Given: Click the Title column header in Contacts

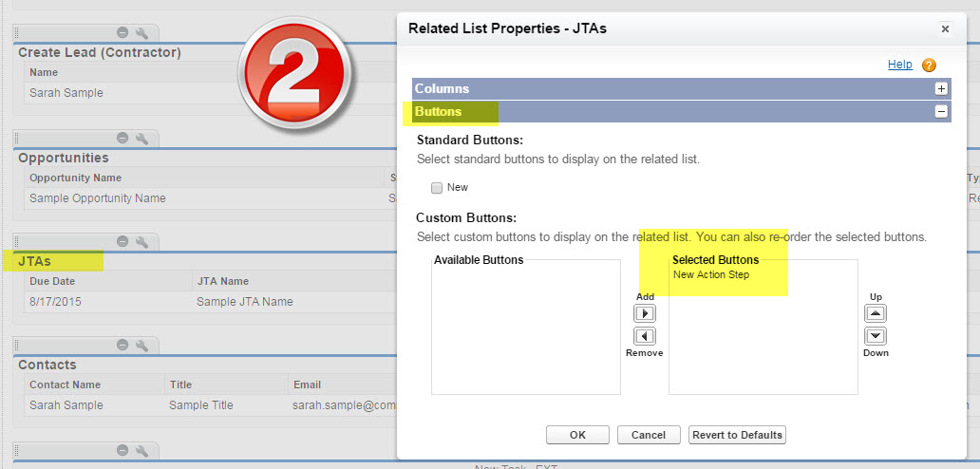Looking at the screenshot, I should [x=180, y=385].
